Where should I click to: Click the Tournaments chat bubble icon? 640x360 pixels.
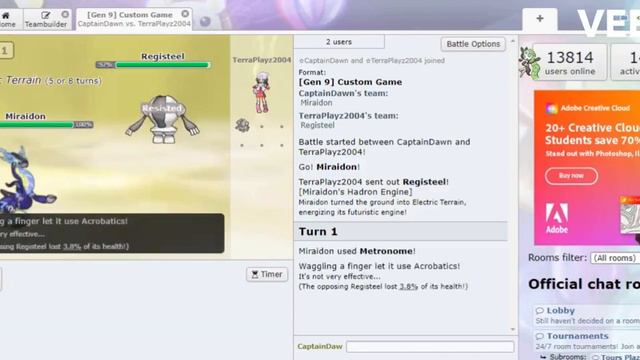click(540, 336)
